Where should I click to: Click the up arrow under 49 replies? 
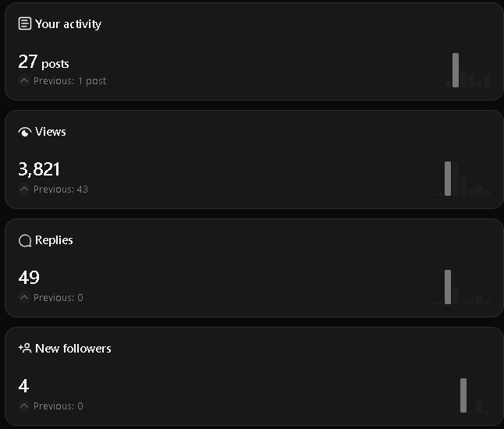[x=24, y=298]
